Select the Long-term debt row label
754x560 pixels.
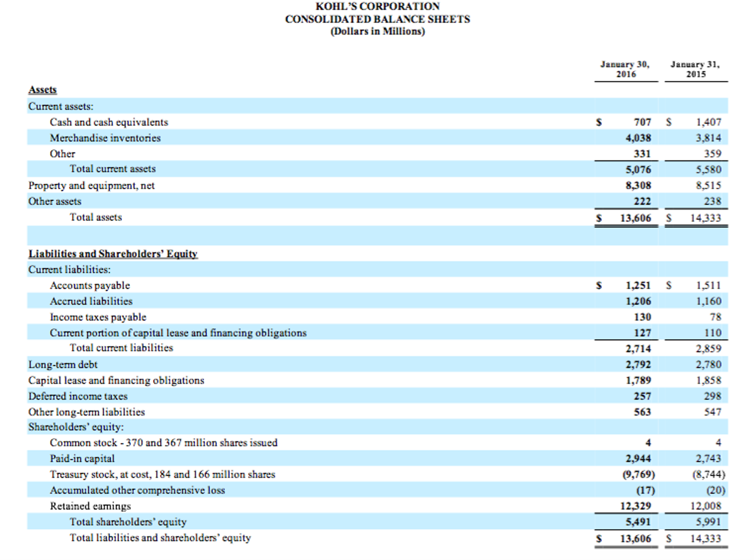pos(63,365)
